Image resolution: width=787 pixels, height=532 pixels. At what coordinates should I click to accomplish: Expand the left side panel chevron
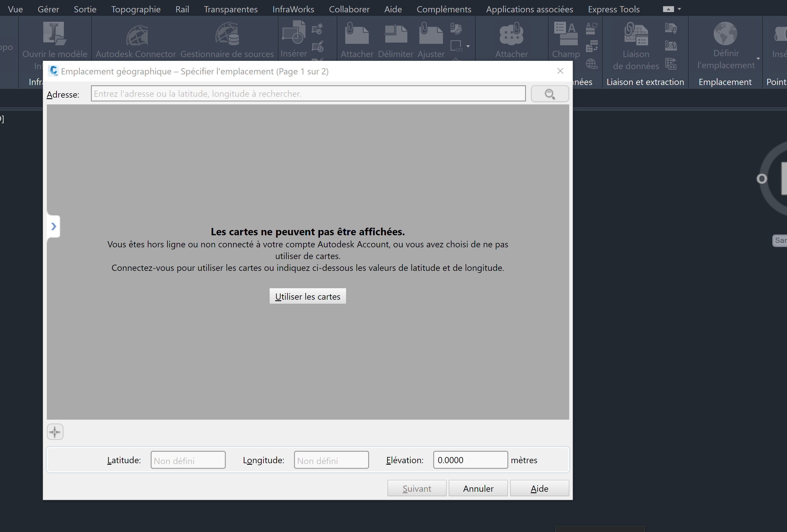click(x=54, y=226)
